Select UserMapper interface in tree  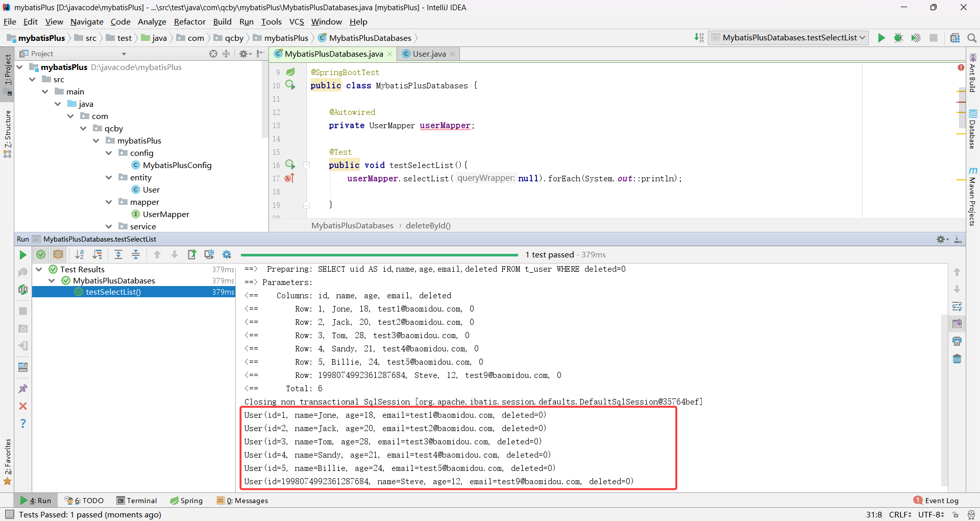(160, 214)
